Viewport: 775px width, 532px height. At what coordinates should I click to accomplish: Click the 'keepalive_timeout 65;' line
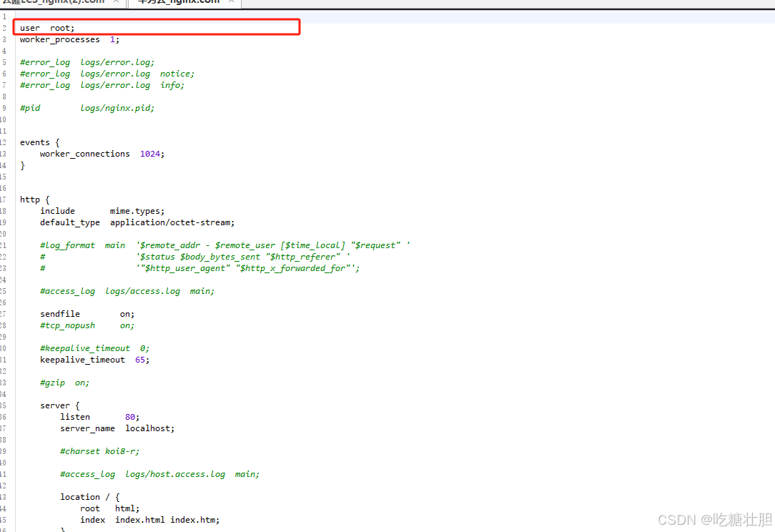pyautogui.click(x=95, y=360)
